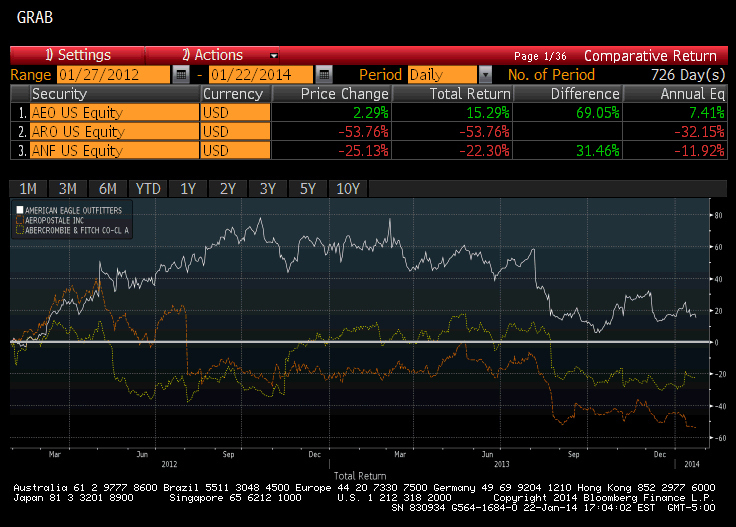Click the Total Return chart axis label

[360, 476]
